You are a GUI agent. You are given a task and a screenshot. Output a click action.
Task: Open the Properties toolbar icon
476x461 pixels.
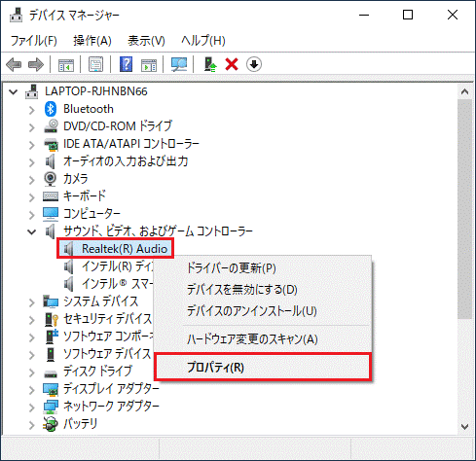[96, 64]
